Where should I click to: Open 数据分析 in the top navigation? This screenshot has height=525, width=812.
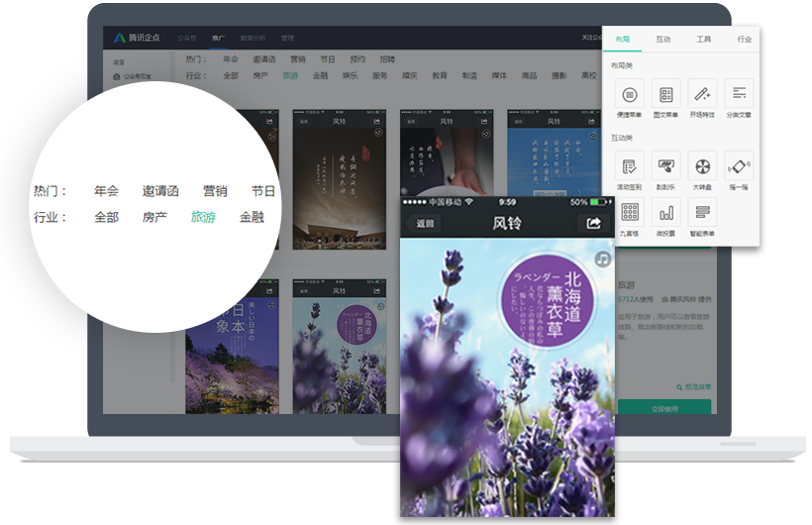click(253, 38)
